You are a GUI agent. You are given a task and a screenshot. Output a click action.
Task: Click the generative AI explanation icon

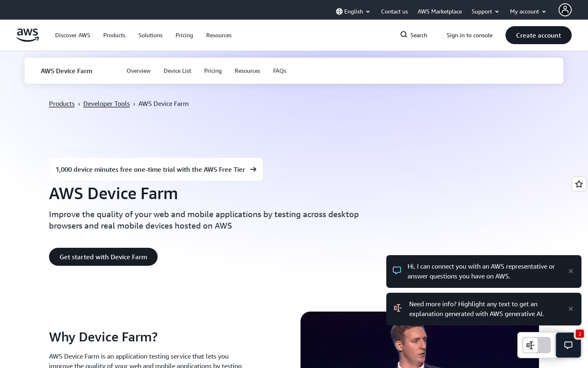point(398,308)
